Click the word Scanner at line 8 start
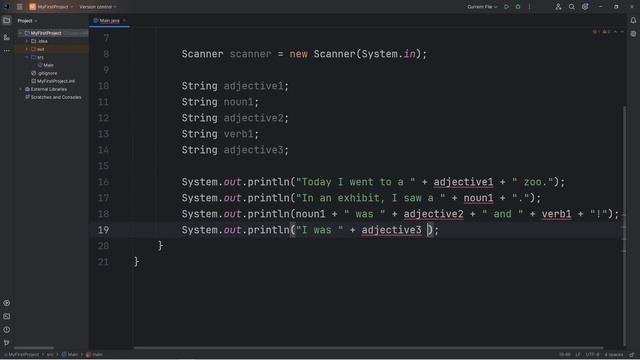 coord(202,54)
